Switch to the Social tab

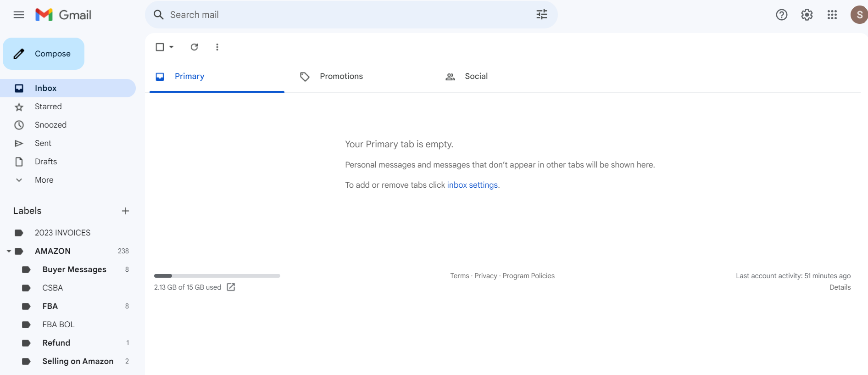[507, 76]
